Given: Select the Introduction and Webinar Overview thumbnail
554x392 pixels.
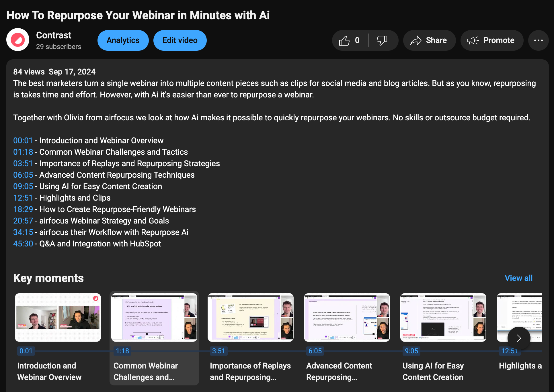Looking at the screenshot, I should click(58, 317).
